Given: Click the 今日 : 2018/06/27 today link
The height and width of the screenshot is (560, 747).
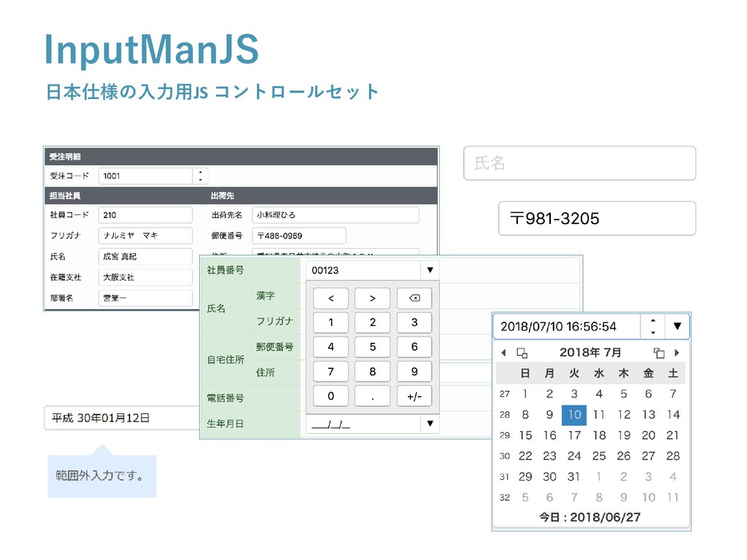Looking at the screenshot, I should click(x=589, y=517).
